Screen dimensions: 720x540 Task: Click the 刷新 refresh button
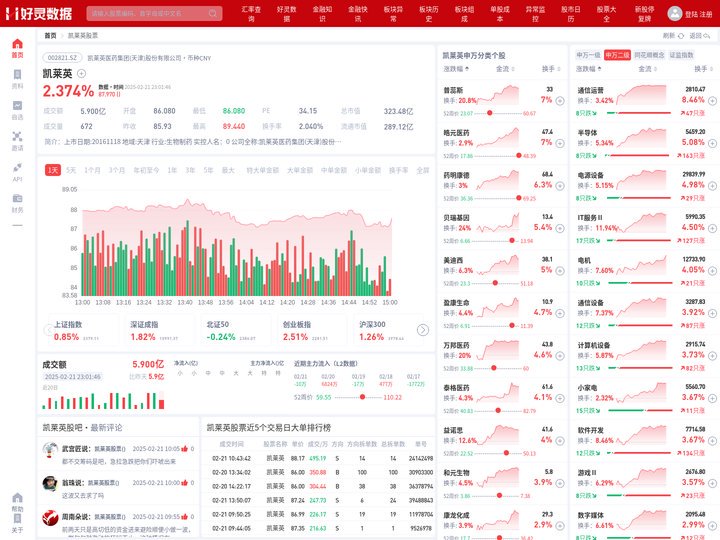point(674,36)
